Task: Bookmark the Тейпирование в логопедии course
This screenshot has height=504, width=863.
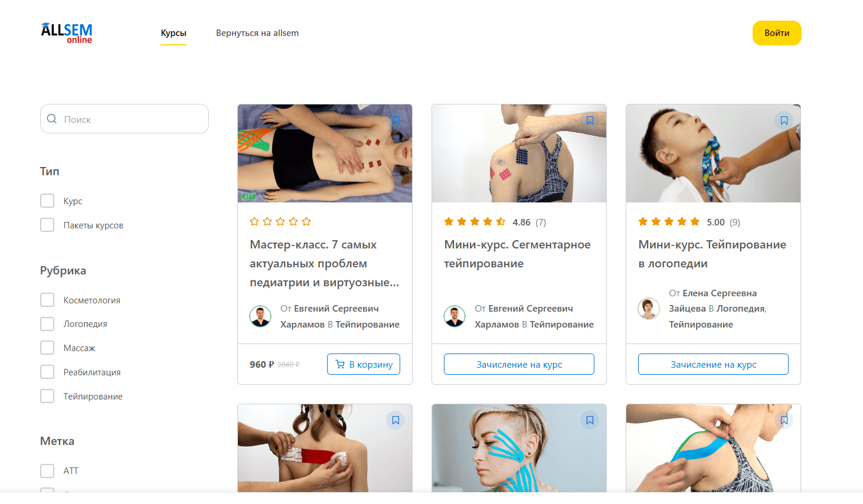Action: 784,120
